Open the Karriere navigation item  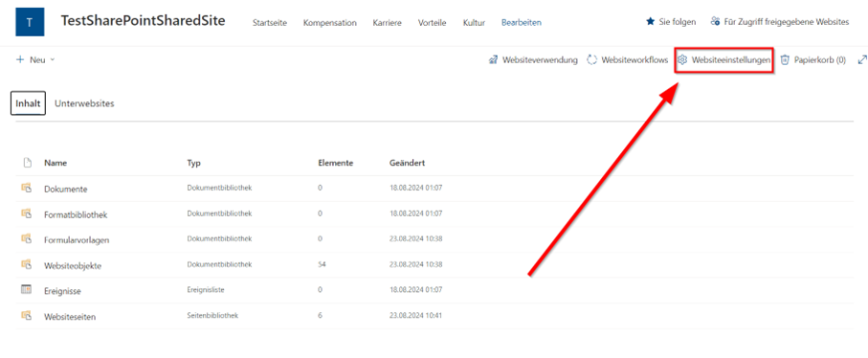pyautogui.click(x=388, y=23)
